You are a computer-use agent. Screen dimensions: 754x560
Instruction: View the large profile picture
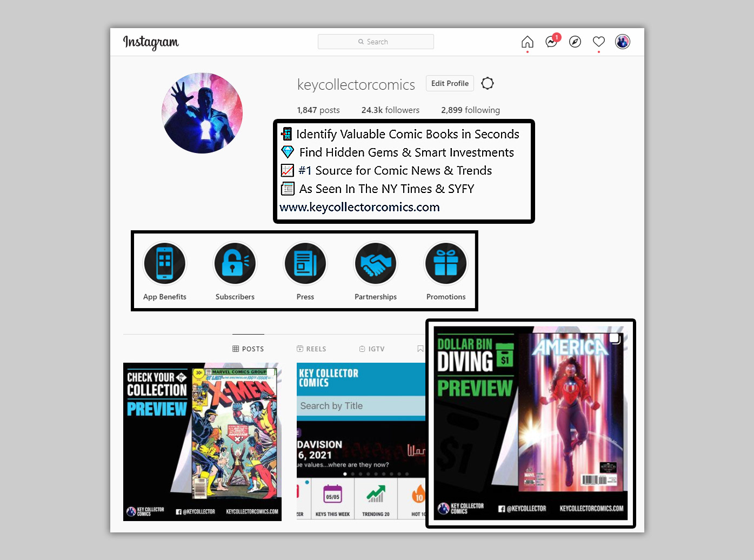[202, 113]
